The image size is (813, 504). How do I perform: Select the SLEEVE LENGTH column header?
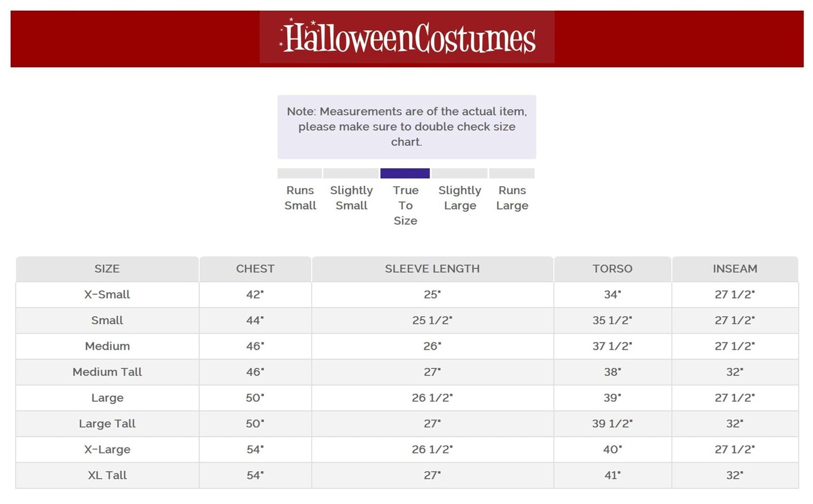click(432, 269)
